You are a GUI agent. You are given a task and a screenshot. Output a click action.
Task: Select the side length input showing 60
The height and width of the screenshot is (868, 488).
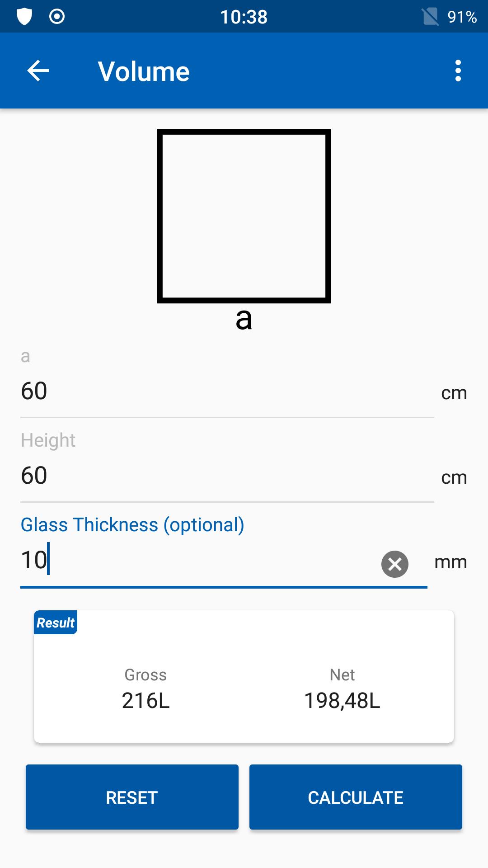[181, 391]
